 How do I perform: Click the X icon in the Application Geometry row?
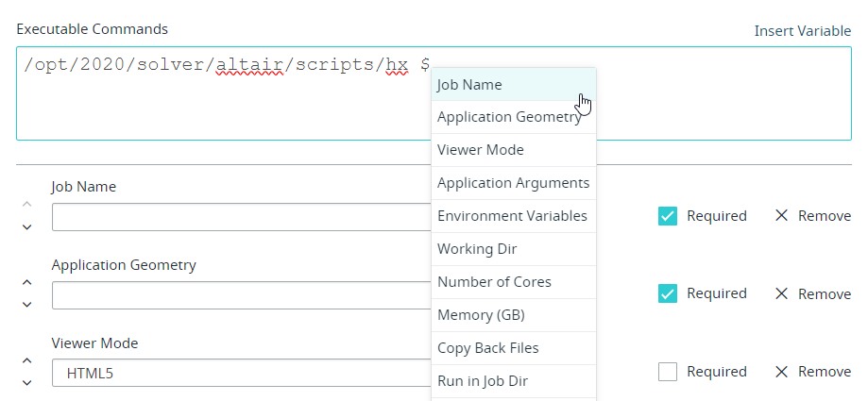click(x=781, y=293)
